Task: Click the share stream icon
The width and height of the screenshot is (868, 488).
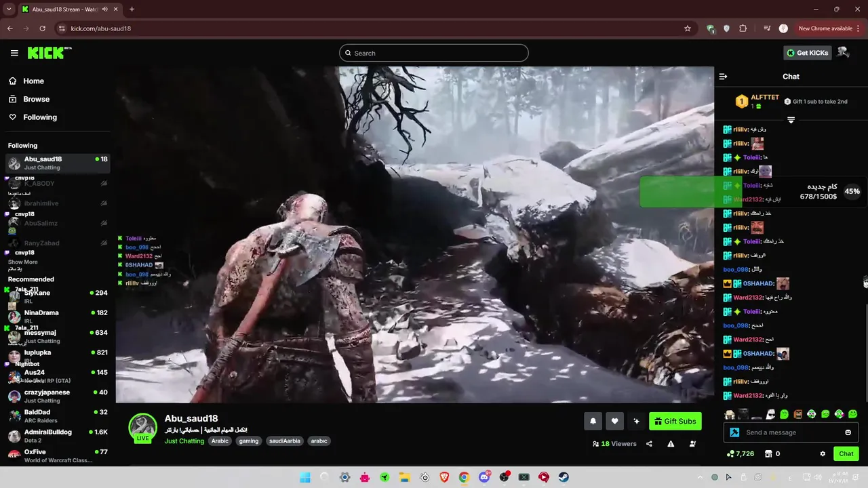Action: pos(649,444)
